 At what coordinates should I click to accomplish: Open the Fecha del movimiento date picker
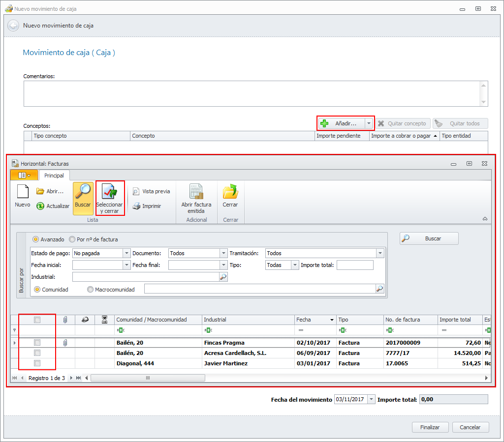371,399
